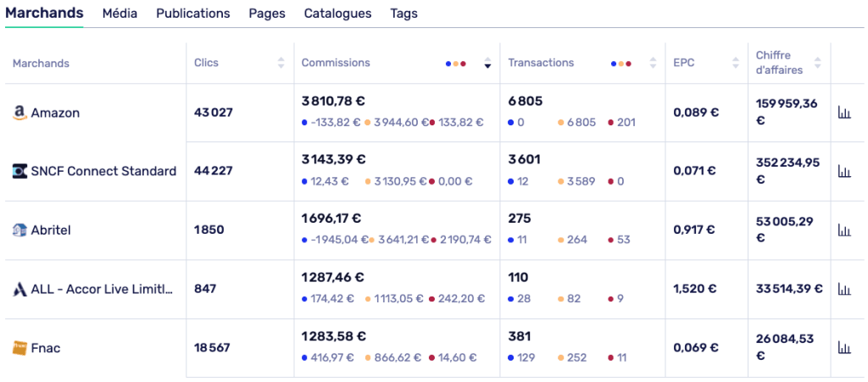Click Accor commission total 1 287,46 €

pyautogui.click(x=333, y=278)
